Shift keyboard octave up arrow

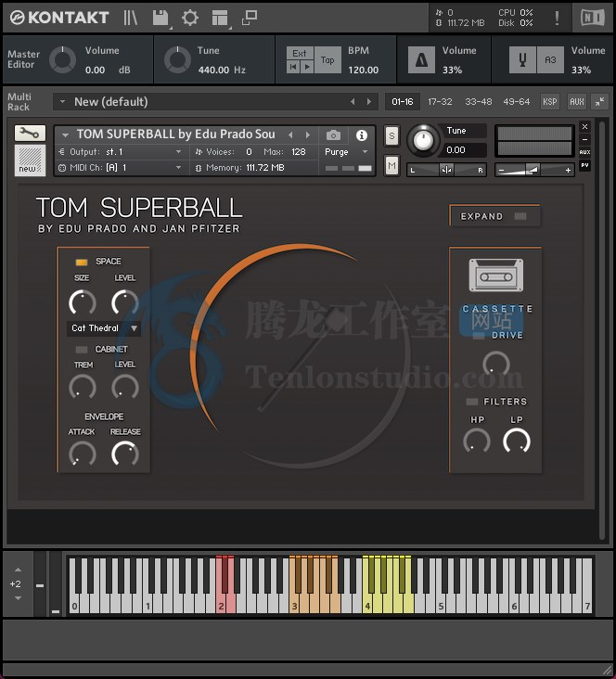click(18, 570)
